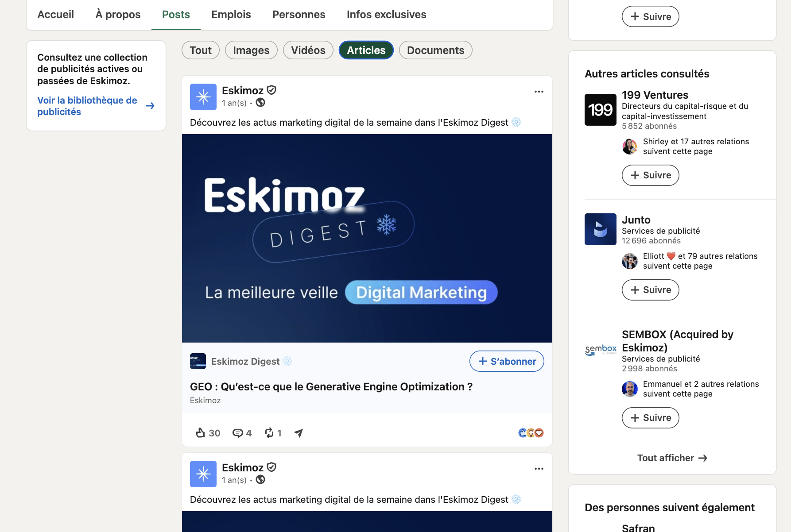Open the Junto page name

tap(636, 220)
